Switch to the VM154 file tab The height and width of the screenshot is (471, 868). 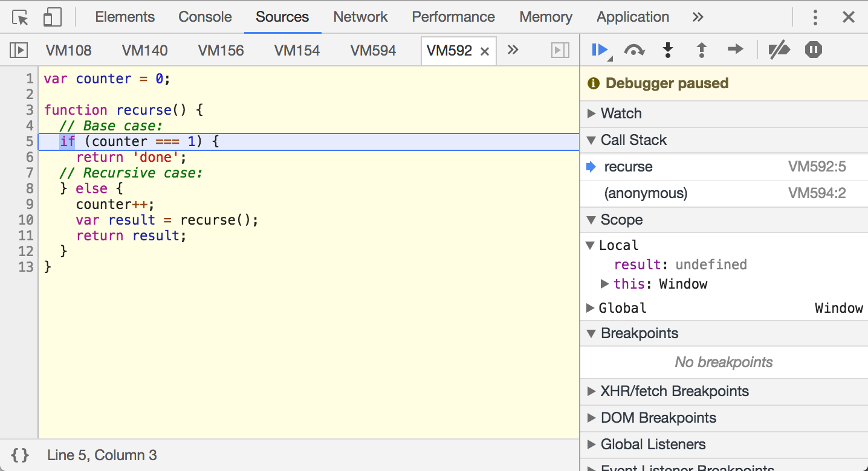tap(297, 51)
